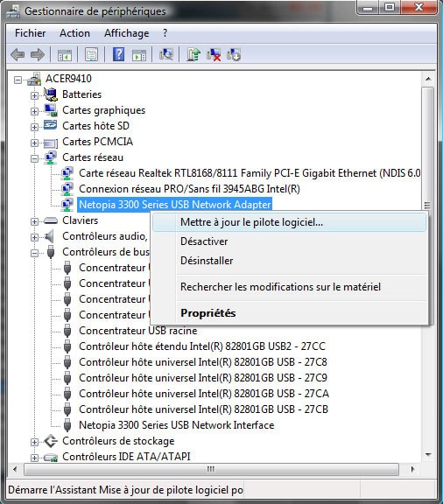Expand the Claviers node
443x504 pixels.
[x=34, y=221]
